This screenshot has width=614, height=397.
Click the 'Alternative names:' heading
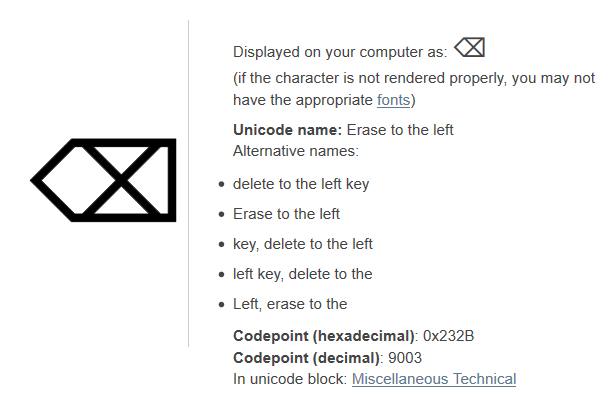(x=296, y=151)
